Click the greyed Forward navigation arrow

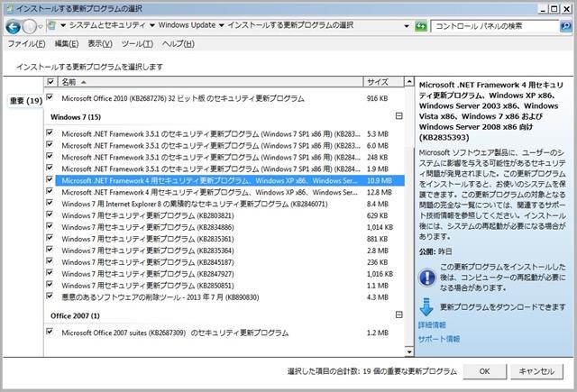click(x=29, y=26)
